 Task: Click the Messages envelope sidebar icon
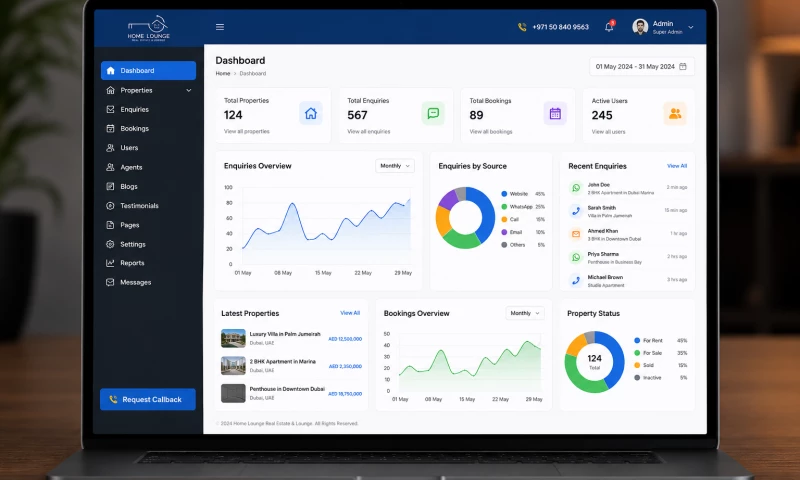tap(110, 282)
